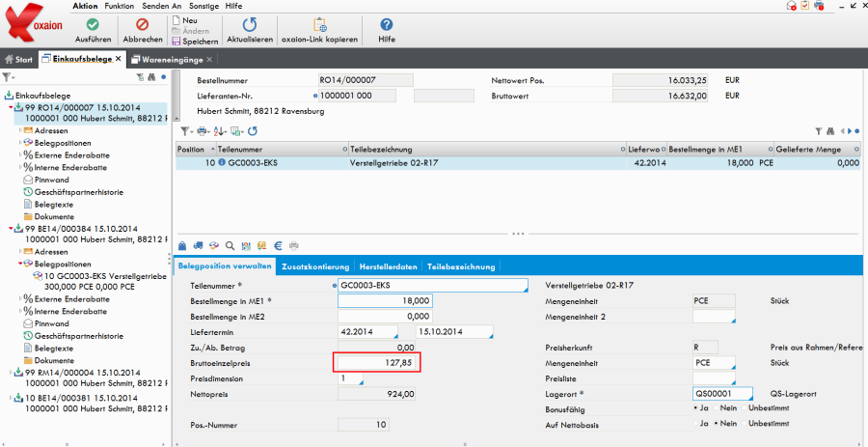The image size is (868, 447).
Task: Click the Ändern edit button
Action: coord(190,31)
